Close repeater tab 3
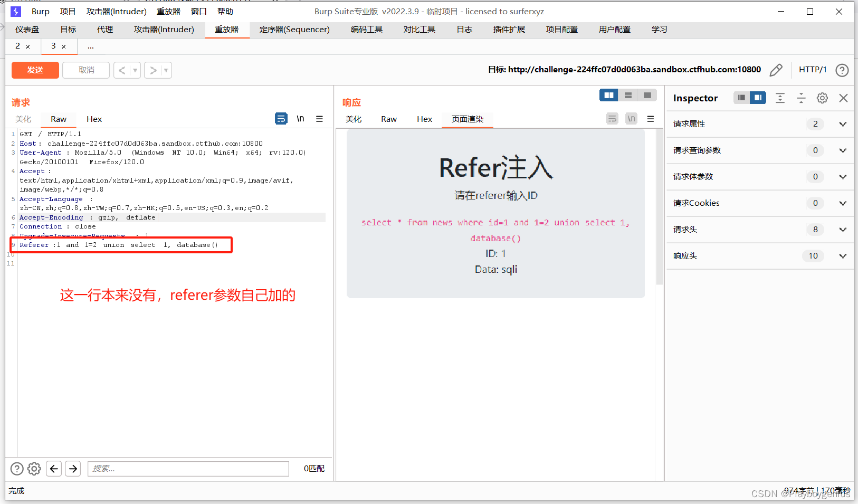The height and width of the screenshot is (504, 858). (64, 46)
